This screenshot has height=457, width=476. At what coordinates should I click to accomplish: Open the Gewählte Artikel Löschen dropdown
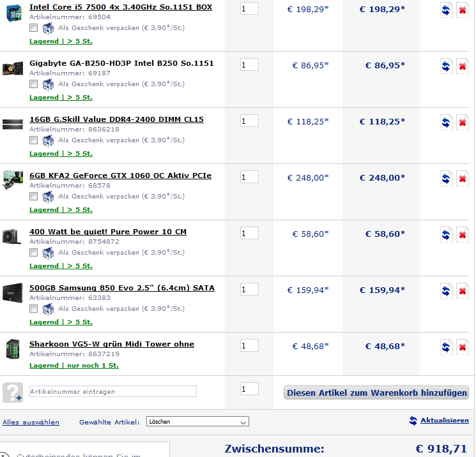(197, 421)
